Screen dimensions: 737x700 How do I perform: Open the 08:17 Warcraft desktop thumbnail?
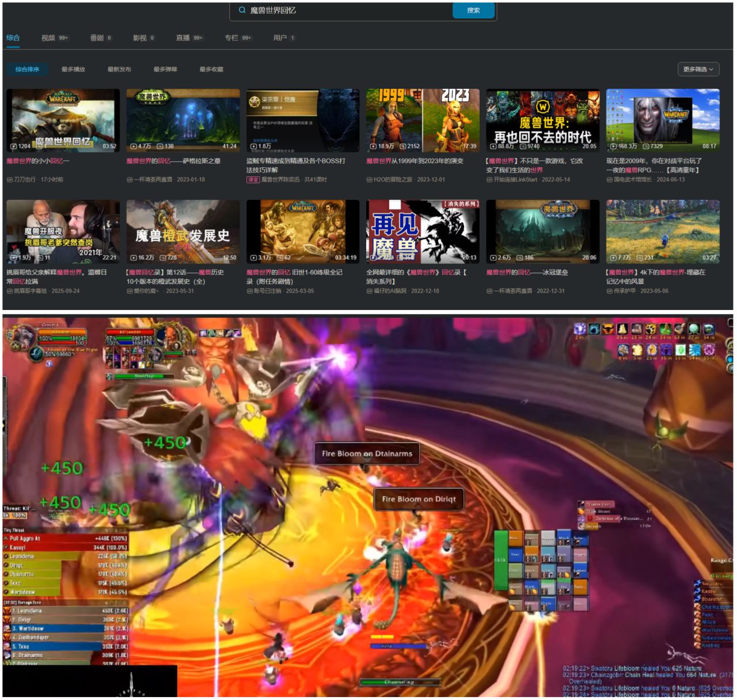pyautogui.click(x=663, y=120)
